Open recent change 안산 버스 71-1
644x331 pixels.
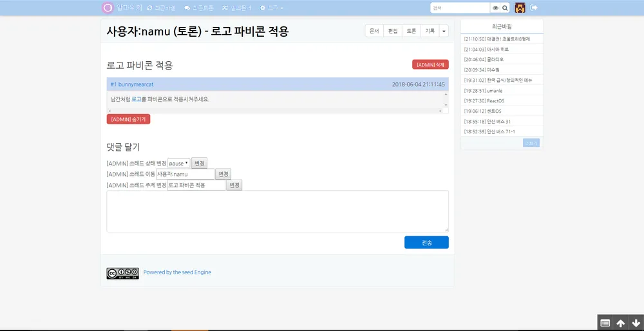(x=501, y=132)
